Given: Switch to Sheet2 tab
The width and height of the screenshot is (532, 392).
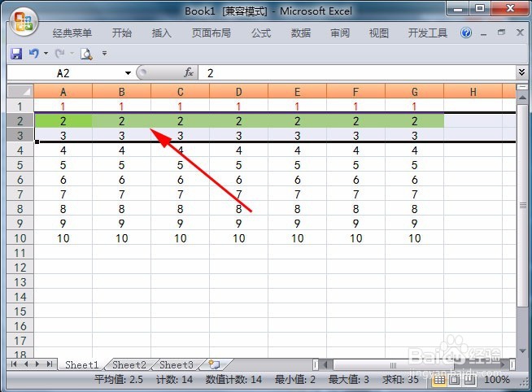Looking at the screenshot, I should [129, 365].
